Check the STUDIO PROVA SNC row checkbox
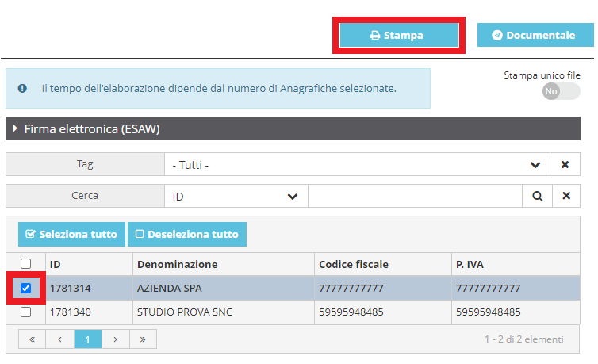 click(x=26, y=312)
